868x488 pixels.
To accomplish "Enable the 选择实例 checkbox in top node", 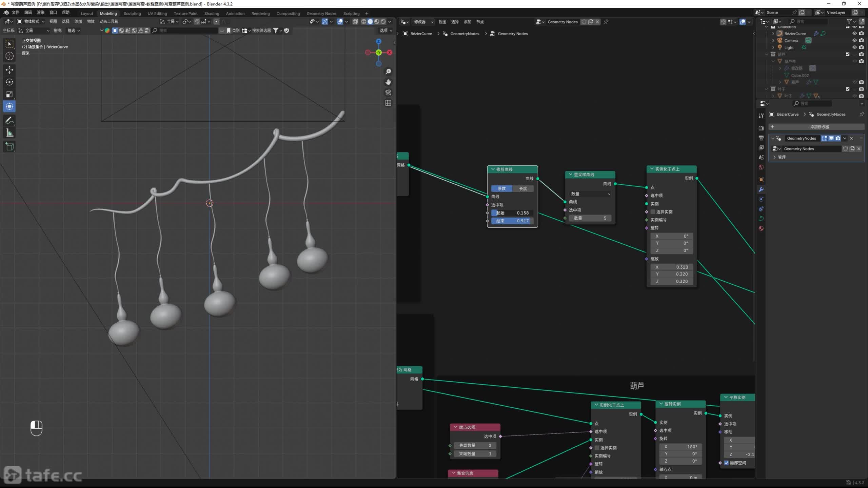I will tap(653, 212).
